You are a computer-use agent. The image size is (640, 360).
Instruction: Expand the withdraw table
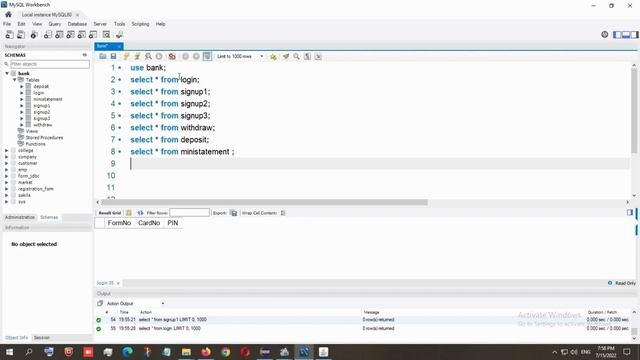pyautogui.click(x=22, y=125)
